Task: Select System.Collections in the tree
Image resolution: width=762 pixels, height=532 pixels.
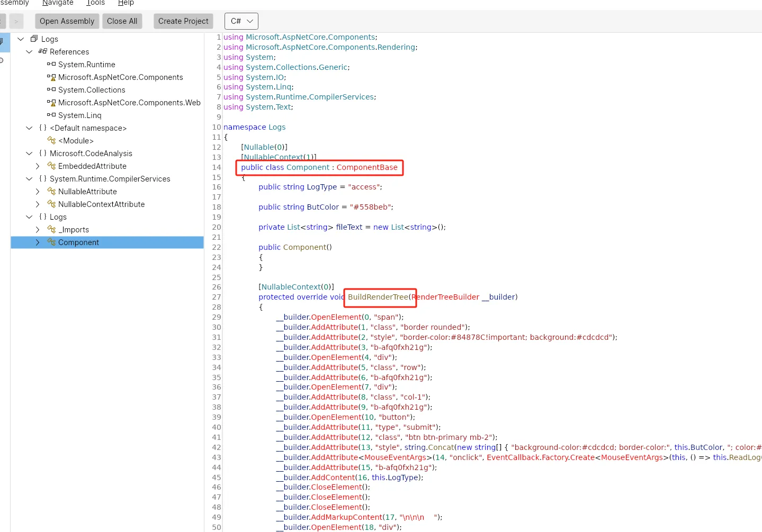Action: (92, 89)
